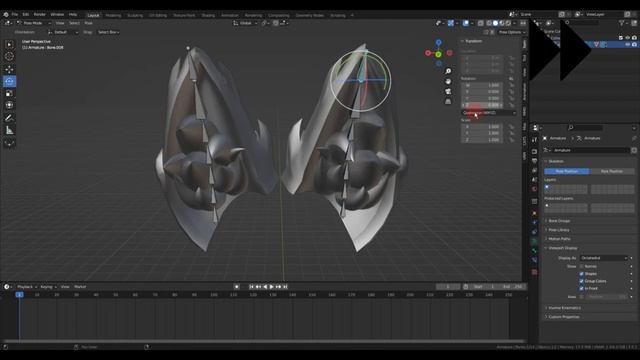640x360 pixels.
Task: Click the properties panel search field
Action: coord(584,128)
